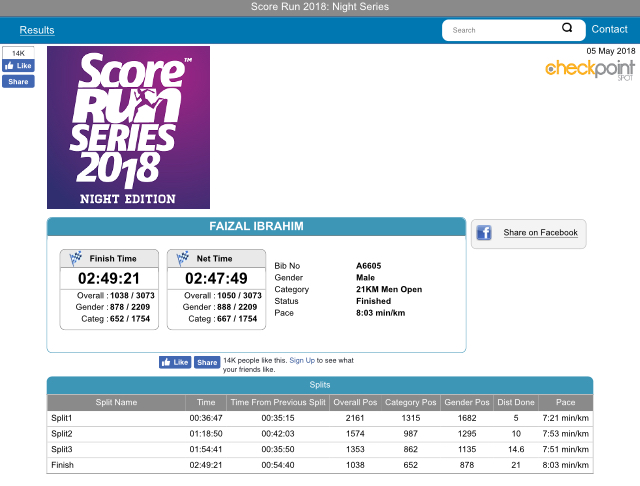
Task: Click the runner name FAIZAL IBRAHIM
Action: click(256, 226)
